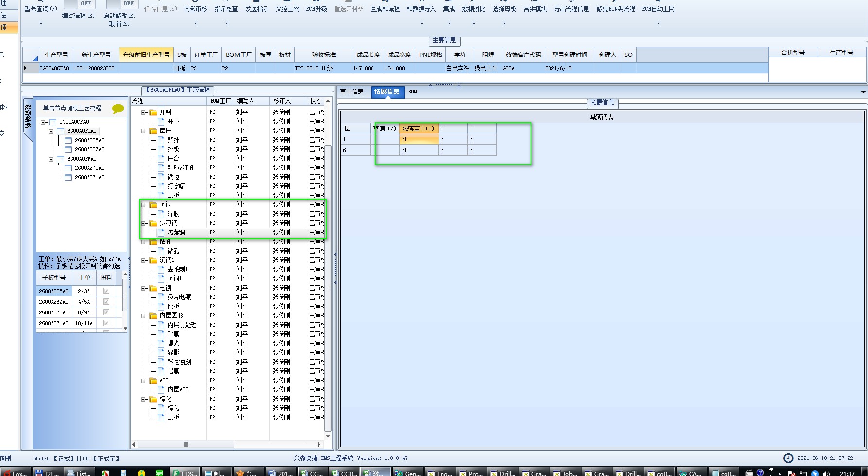Screen dimensions: 868x476
Task: Click the 修复ECN丢流程 toolbar button
Action: click(x=616, y=9)
